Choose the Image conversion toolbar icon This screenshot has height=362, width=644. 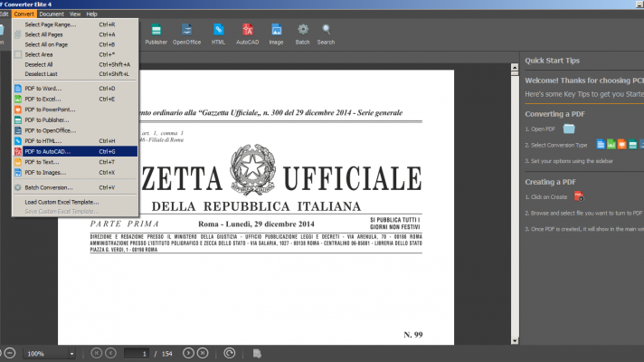(x=276, y=33)
